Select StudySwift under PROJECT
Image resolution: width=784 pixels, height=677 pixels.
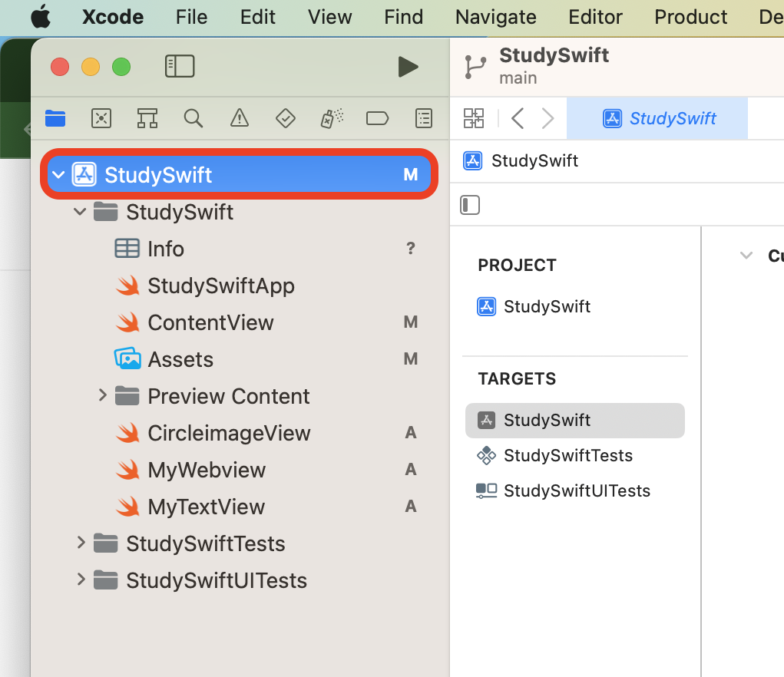pos(534,306)
